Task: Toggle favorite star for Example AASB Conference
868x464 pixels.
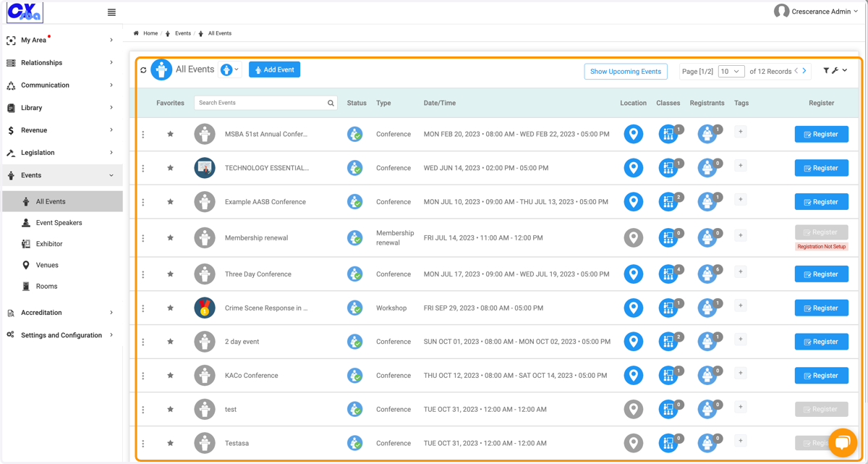Action: click(171, 202)
